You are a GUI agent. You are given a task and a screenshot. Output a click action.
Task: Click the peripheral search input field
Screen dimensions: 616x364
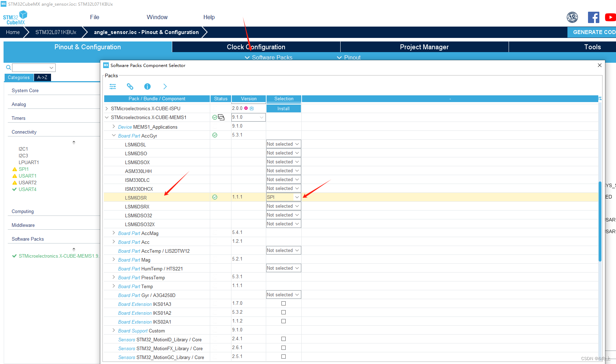click(x=34, y=67)
